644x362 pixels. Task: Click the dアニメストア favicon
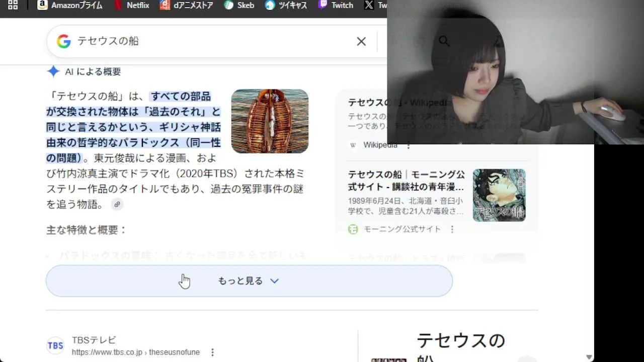pos(165,5)
